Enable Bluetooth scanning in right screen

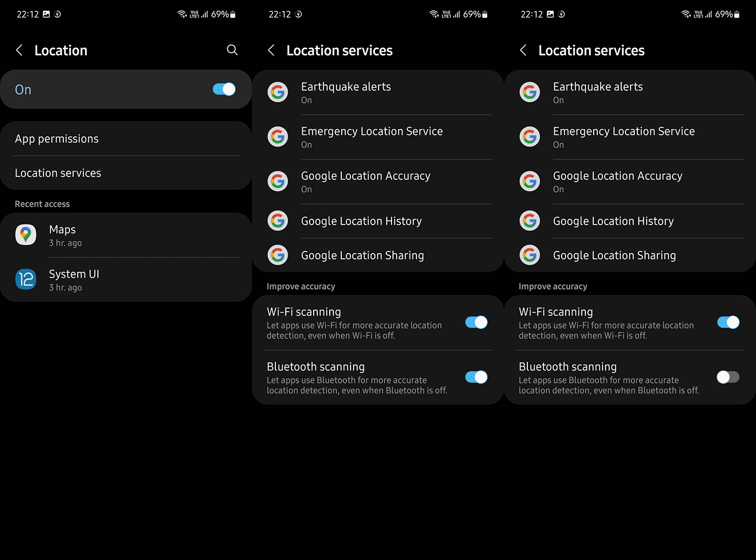pos(728,377)
